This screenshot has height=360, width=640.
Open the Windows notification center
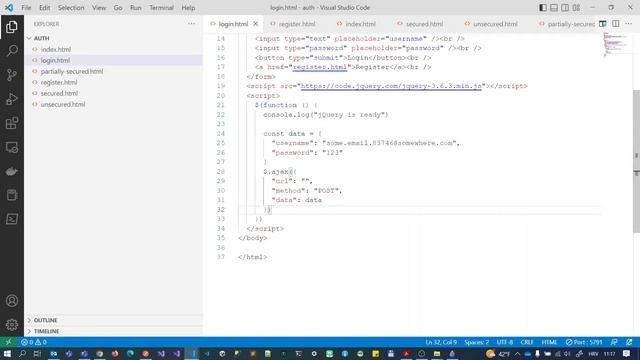tap(627, 353)
